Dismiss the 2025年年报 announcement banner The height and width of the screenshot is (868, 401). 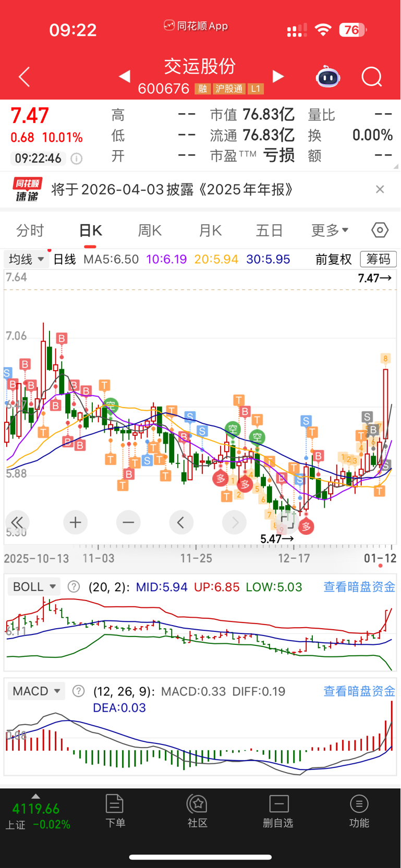[x=380, y=189]
